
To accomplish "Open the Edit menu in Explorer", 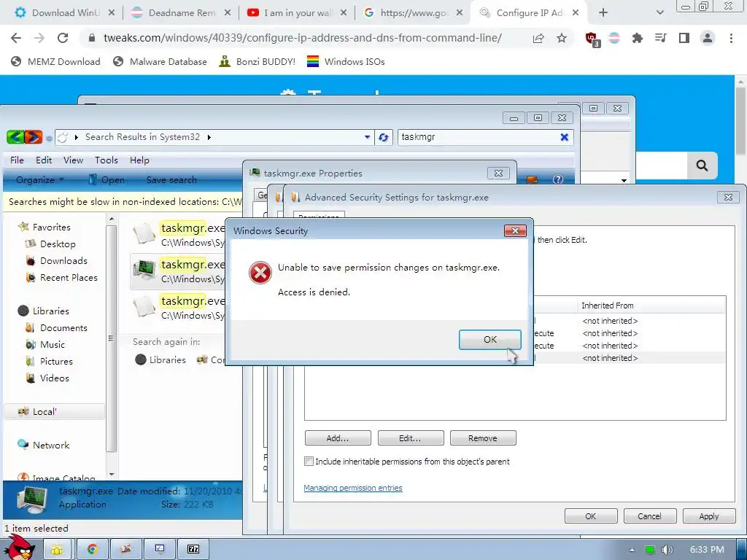I will click(43, 160).
